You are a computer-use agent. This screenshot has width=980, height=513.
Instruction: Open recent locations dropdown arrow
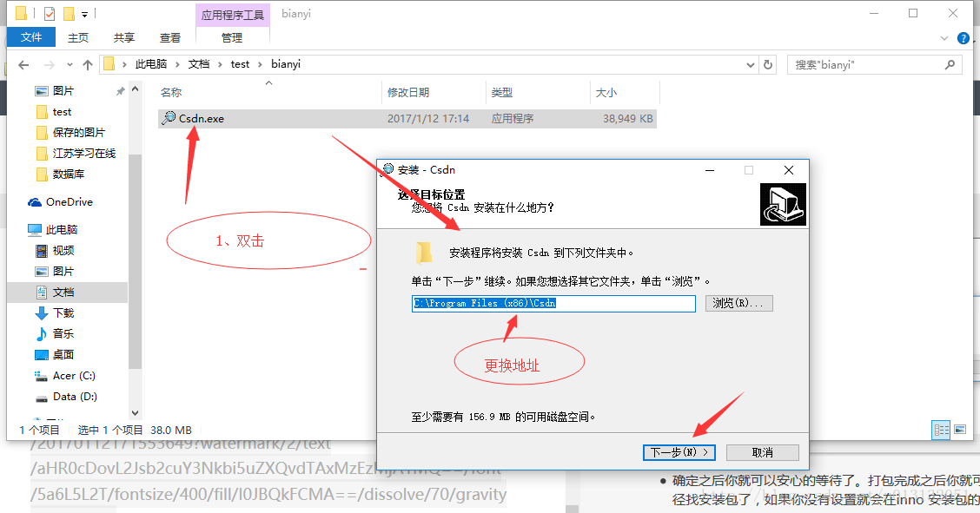tap(70, 65)
